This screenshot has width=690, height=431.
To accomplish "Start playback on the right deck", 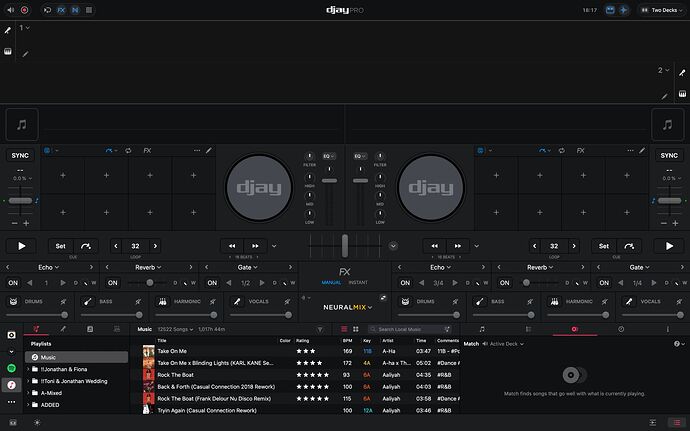I will pyautogui.click(x=669, y=246).
